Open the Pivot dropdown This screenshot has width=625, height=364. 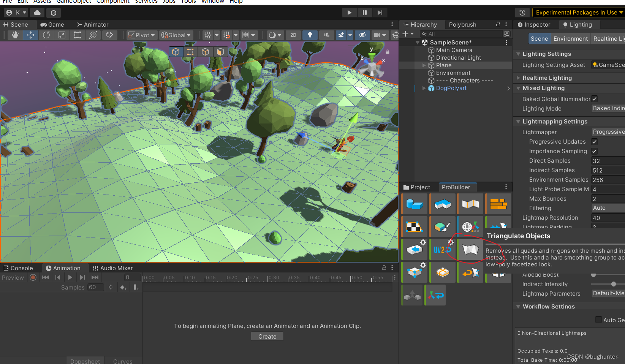click(x=142, y=35)
